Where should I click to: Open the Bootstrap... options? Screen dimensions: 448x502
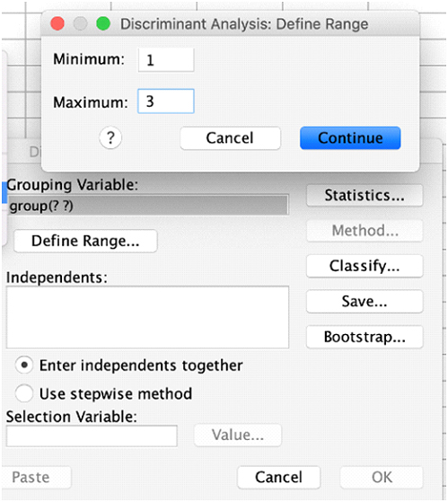pyautogui.click(x=365, y=337)
